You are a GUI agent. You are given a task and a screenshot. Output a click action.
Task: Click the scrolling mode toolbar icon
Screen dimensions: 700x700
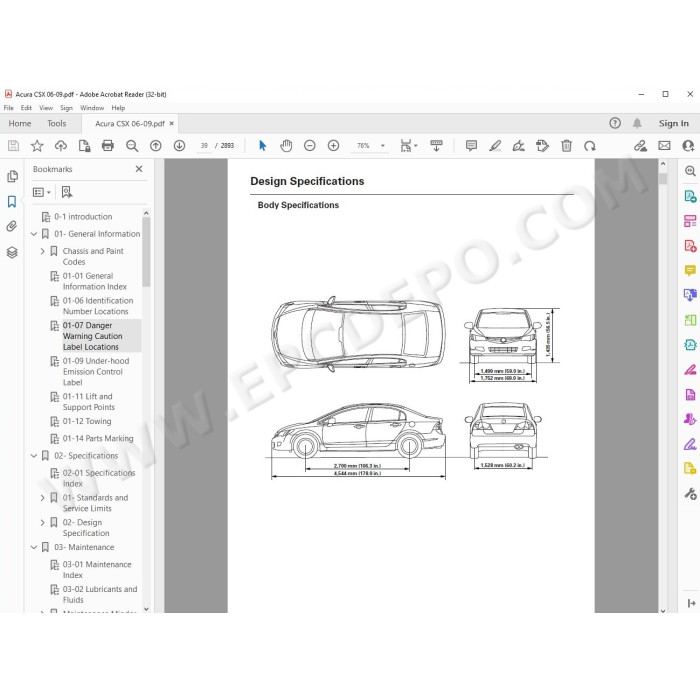(436, 146)
